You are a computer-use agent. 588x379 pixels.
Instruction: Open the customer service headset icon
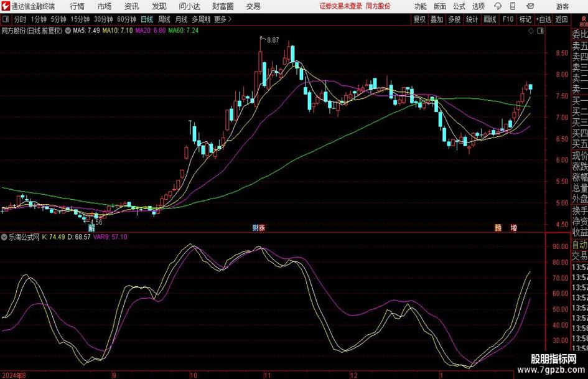pyautogui.click(x=498, y=6)
